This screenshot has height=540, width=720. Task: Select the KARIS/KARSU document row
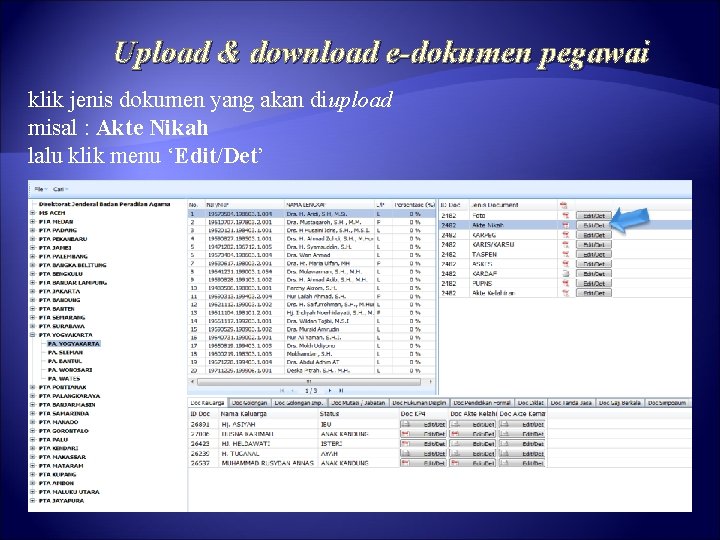(565, 245)
